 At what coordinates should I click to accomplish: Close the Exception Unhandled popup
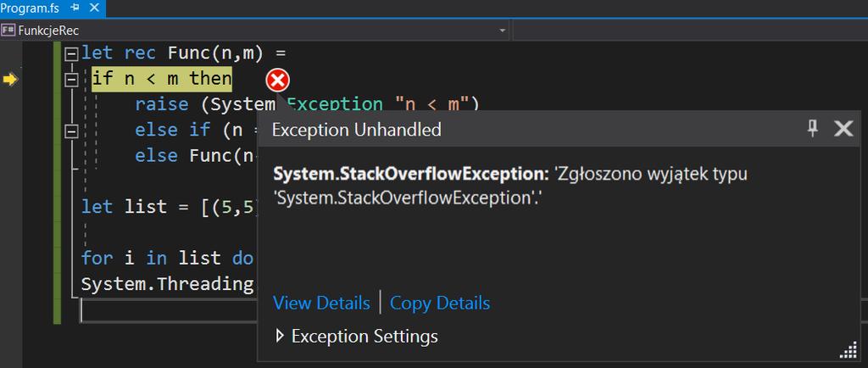click(x=843, y=129)
